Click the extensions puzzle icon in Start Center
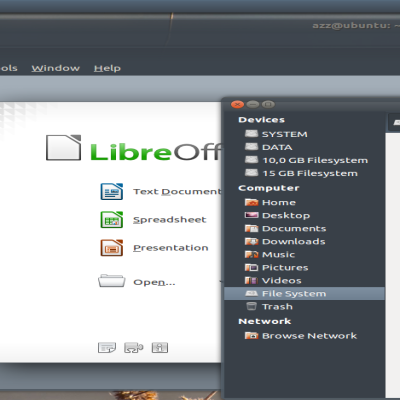The height and width of the screenshot is (400, 400). click(x=133, y=347)
